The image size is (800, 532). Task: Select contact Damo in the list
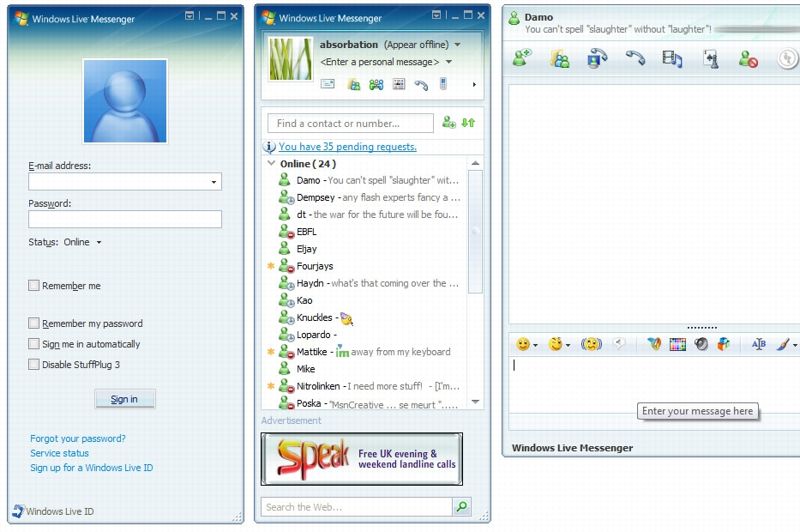pos(368,180)
